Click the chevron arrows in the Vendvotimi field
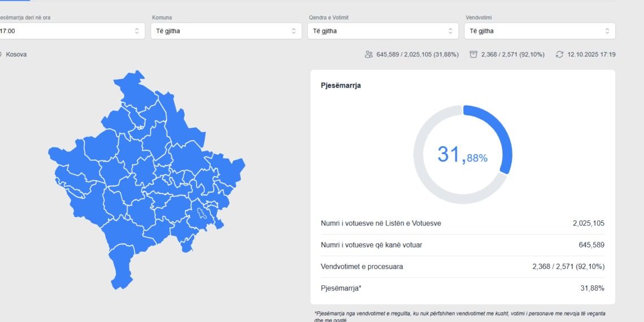 pyautogui.click(x=607, y=31)
